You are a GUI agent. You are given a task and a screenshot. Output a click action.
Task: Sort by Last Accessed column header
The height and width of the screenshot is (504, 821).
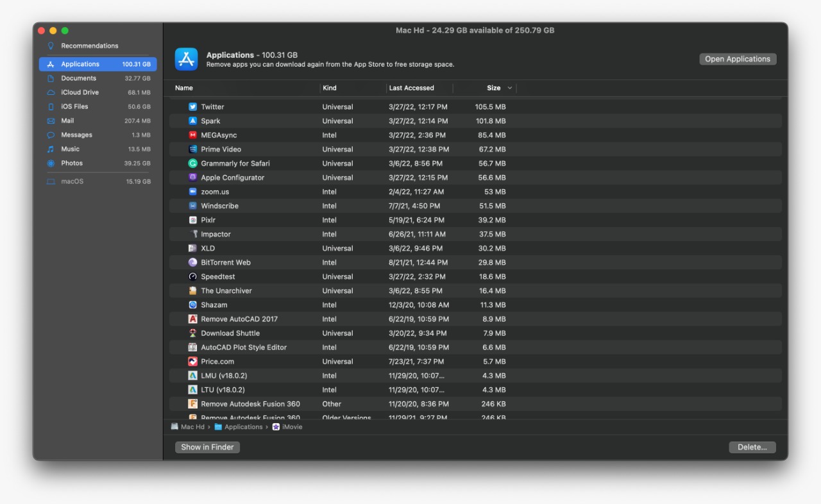(411, 88)
